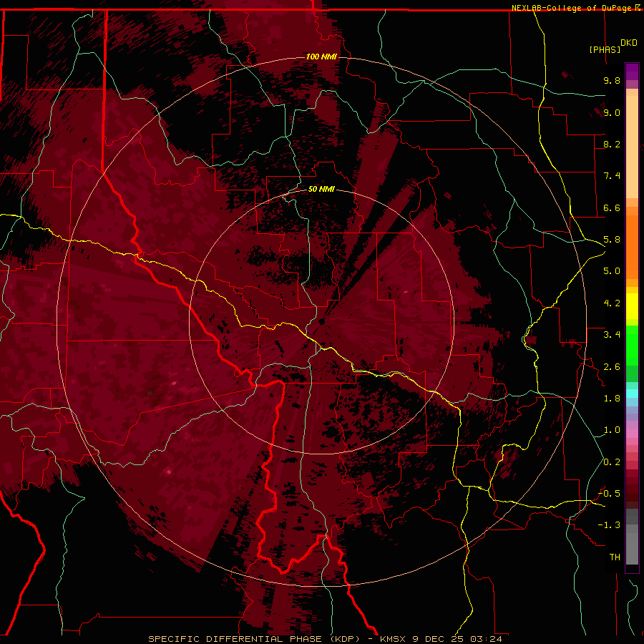644x644 pixels.
Task: Click the -1.3 scale value
Action: pyautogui.click(x=609, y=525)
